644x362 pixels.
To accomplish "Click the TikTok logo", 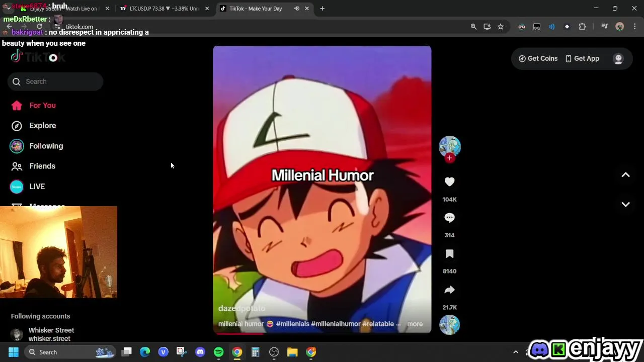I will (x=38, y=57).
